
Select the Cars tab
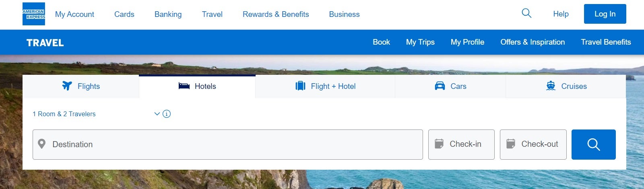(450, 86)
